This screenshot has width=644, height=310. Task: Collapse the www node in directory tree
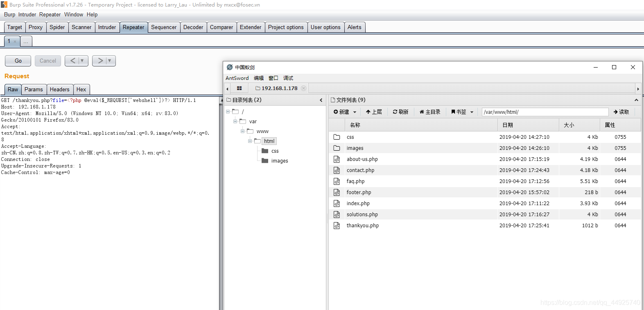[x=242, y=131]
